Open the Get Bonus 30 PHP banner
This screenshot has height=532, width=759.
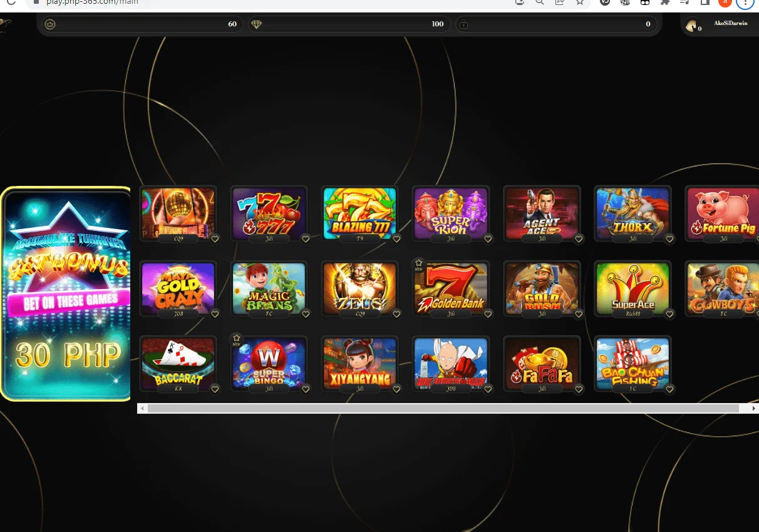pos(65,294)
